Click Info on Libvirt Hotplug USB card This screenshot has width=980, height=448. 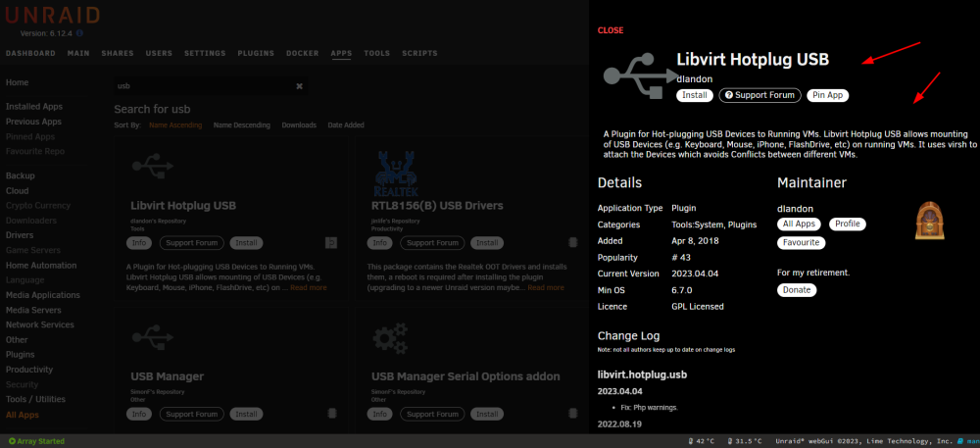coord(139,242)
